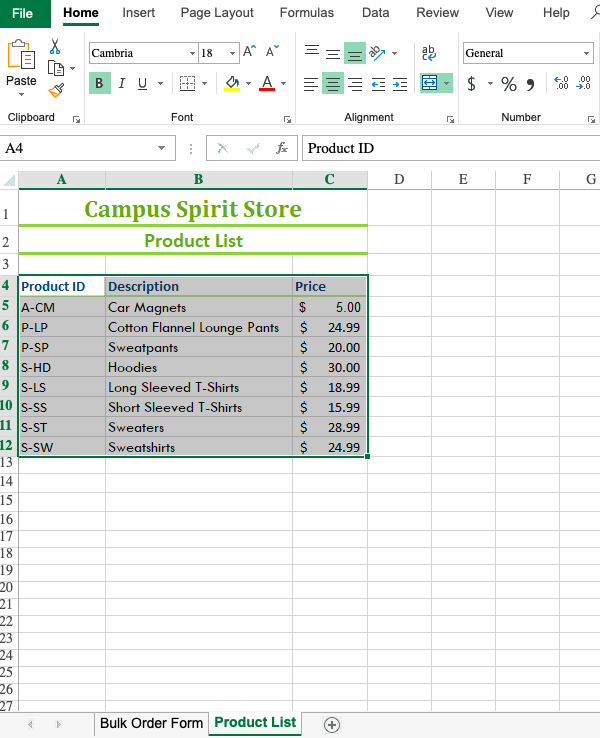Toggle Underline formatting
The width and height of the screenshot is (600, 738).
coord(142,83)
